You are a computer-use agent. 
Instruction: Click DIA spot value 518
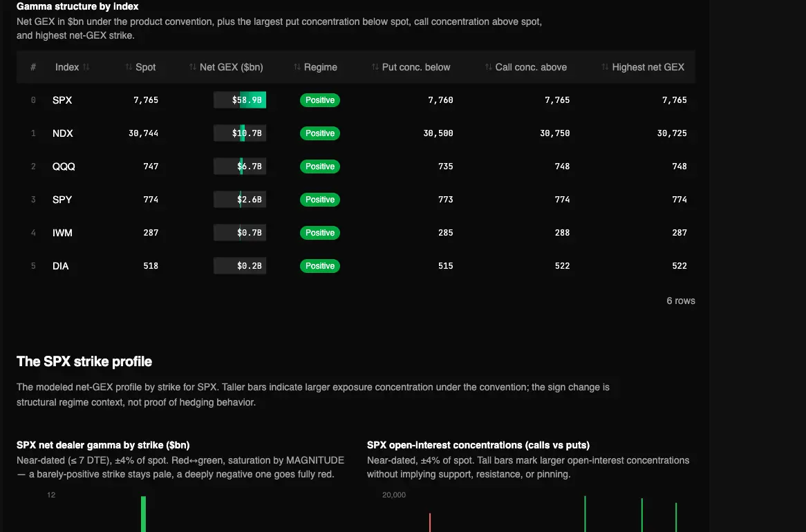coord(151,266)
